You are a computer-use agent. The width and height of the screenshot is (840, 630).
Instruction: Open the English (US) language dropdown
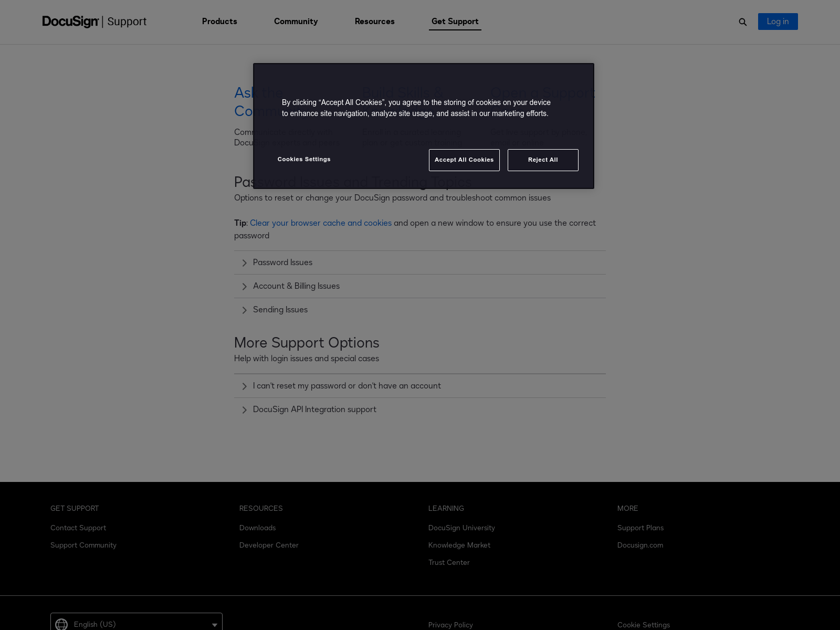click(136, 622)
